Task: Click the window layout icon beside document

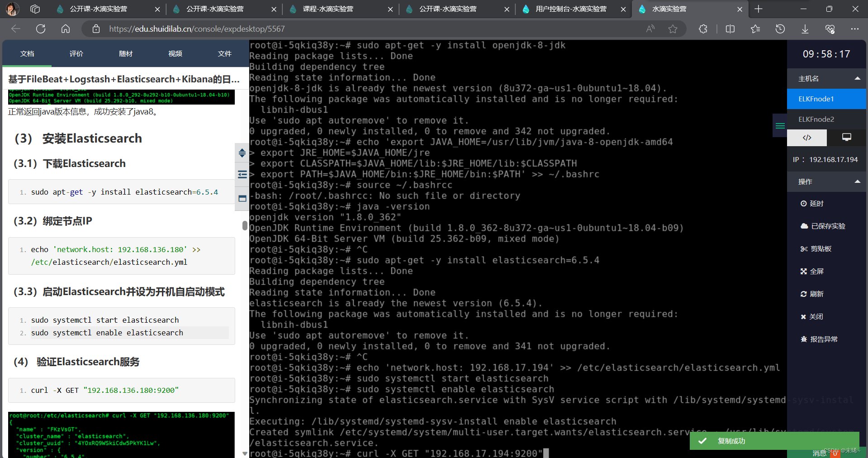Action: pyautogui.click(x=242, y=198)
